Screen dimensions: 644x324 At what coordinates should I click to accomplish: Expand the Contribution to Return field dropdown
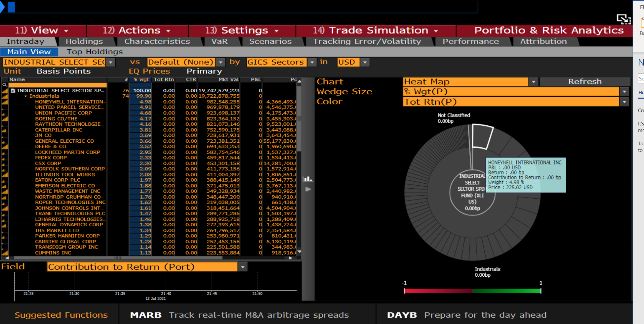pyautogui.click(x=243, y=267)
